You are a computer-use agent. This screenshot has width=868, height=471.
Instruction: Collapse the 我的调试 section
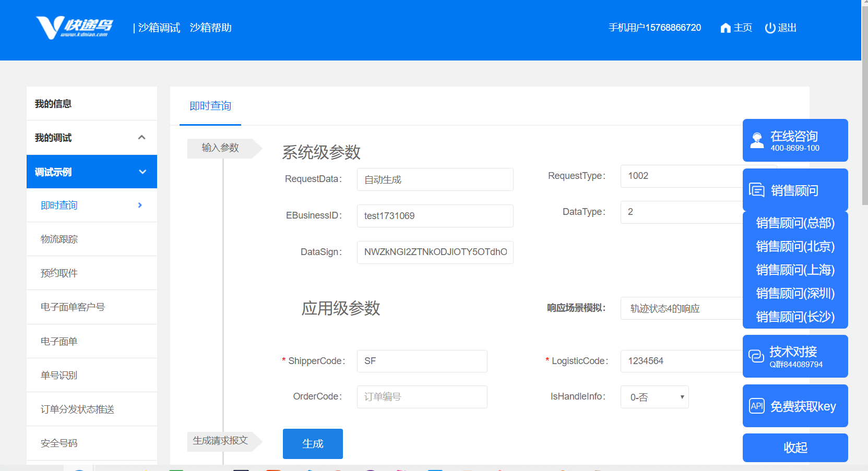tap(141, 137)
